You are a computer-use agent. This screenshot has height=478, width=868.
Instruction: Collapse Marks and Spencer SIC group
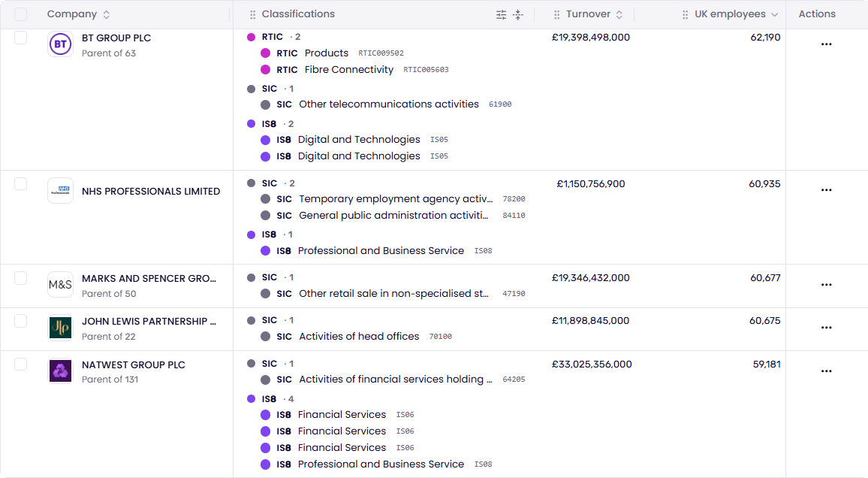tap(270, 277)
